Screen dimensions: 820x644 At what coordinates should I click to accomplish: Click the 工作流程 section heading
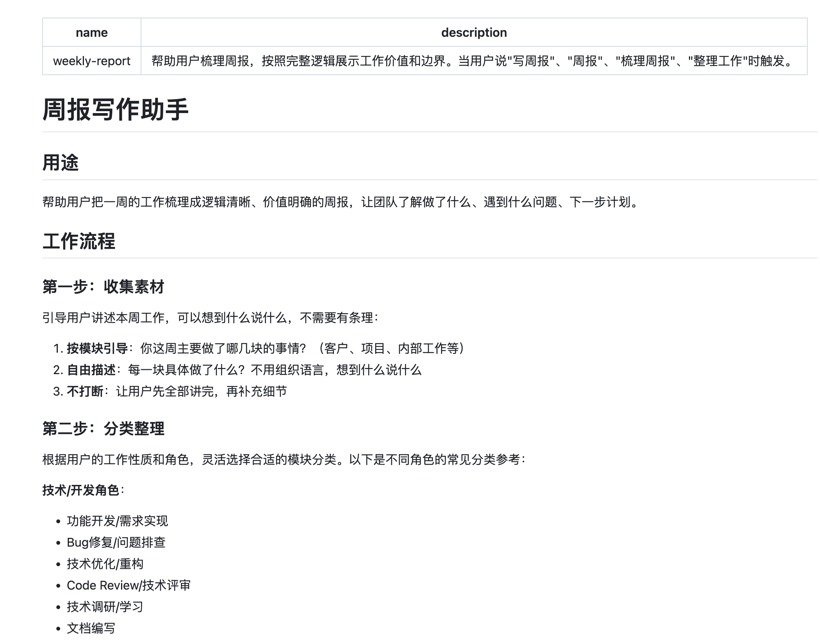click(79, 241)
